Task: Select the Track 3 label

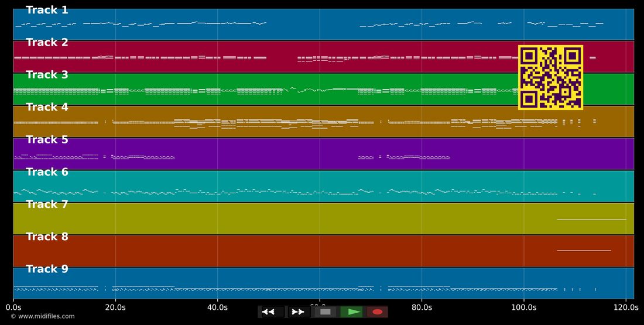Action: pyautogui.click(x=47, y=75)
